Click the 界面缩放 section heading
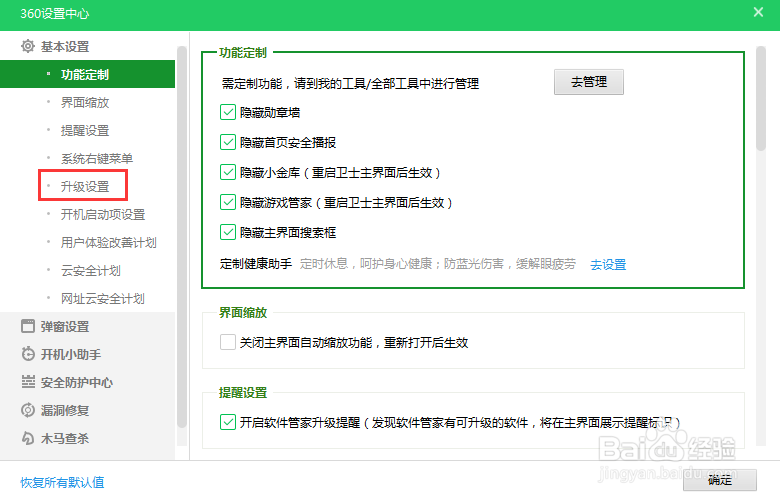Image resolution: width=780 pixels, height=500 pixels. (243, 312)
